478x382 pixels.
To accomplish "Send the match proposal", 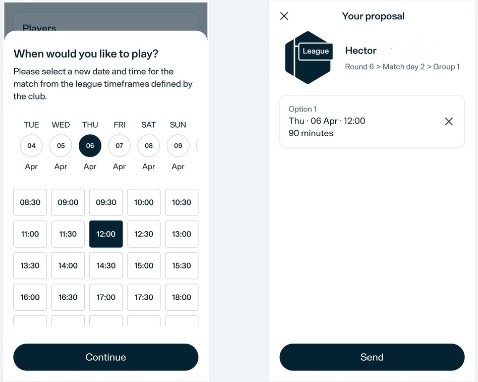I will coord(372,357).
